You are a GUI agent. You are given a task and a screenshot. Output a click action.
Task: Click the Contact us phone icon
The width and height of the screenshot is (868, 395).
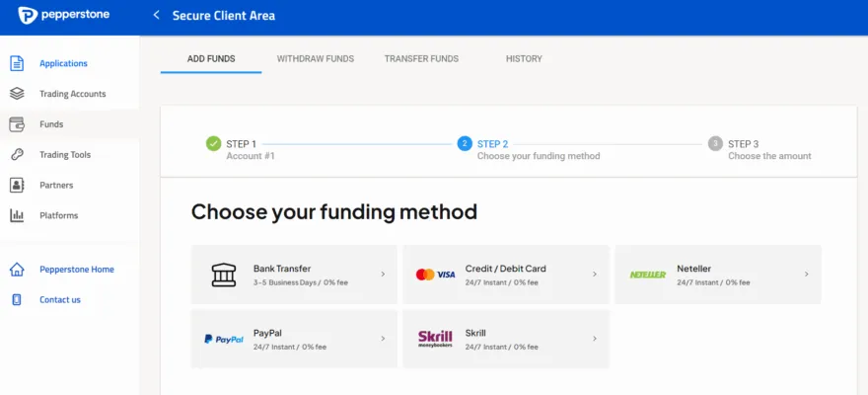tap(17, 300)
